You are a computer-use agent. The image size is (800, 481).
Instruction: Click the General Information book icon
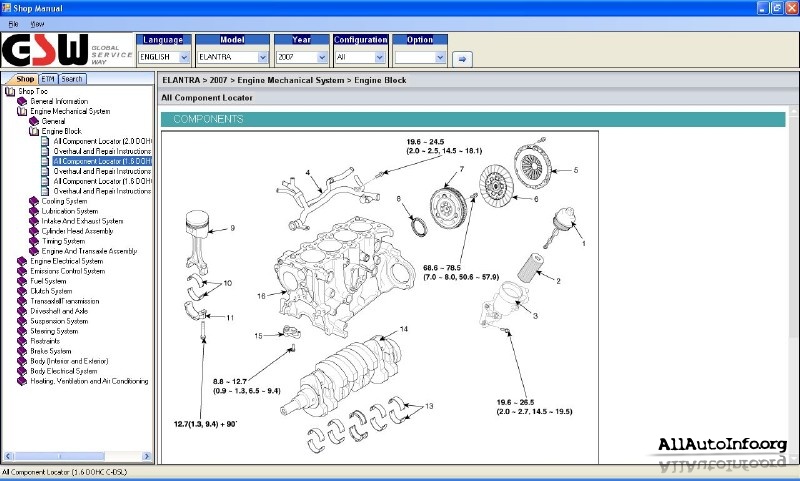click(x=22, y=102)
